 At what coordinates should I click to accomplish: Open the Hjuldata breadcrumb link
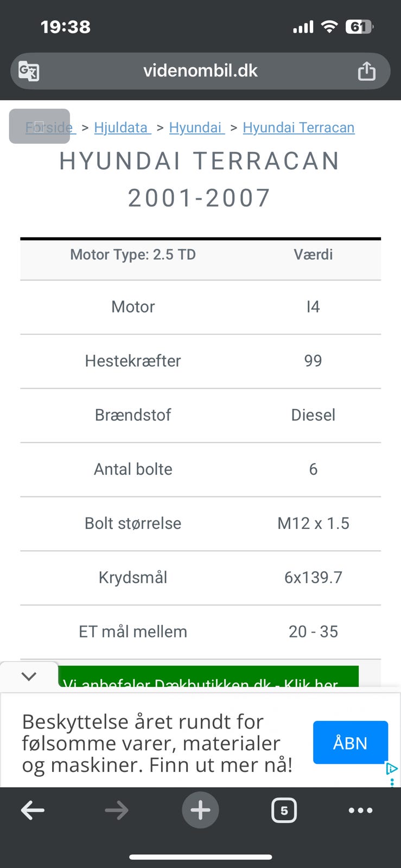point(122,127)
